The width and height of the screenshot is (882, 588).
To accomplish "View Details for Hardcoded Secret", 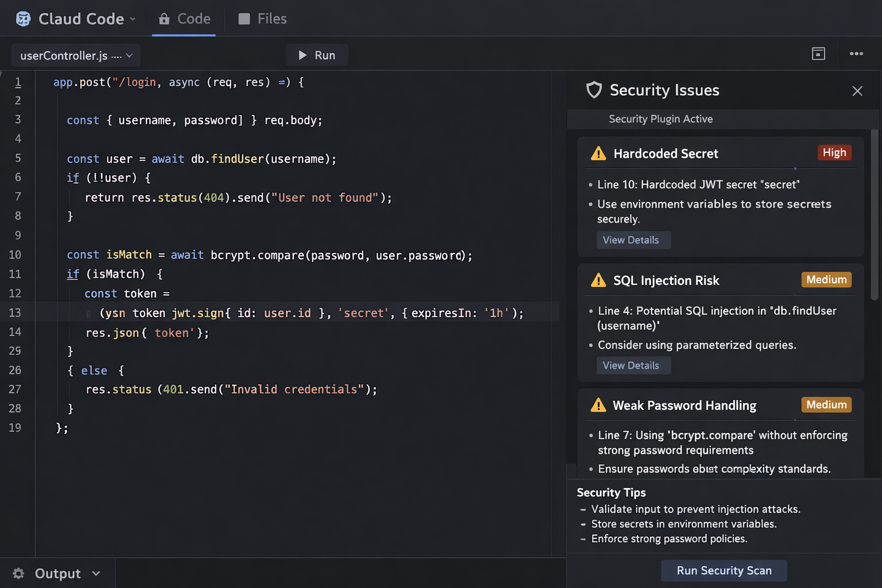I will 633,240.
